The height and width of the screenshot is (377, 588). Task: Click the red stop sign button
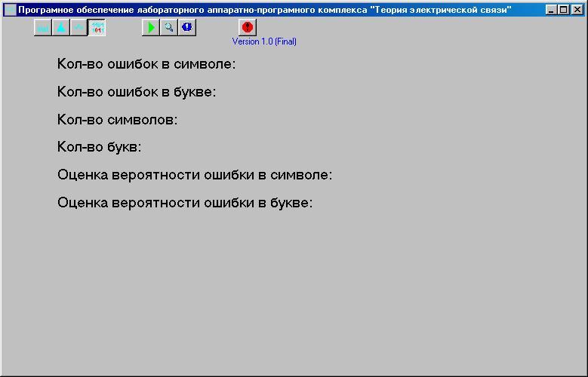click(x=248, y=28)
